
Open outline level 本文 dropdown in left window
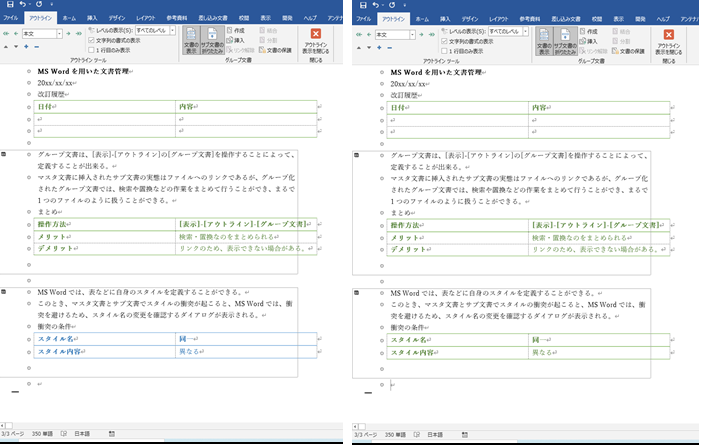62,34
